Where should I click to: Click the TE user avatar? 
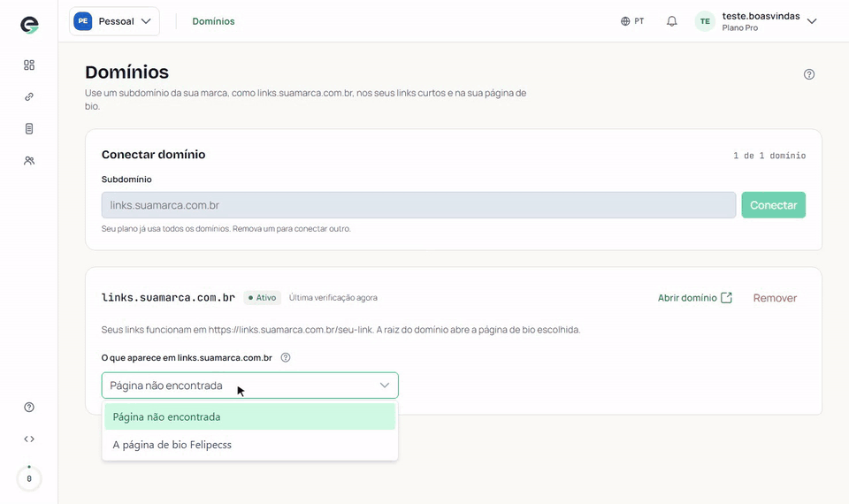(705, 21)
